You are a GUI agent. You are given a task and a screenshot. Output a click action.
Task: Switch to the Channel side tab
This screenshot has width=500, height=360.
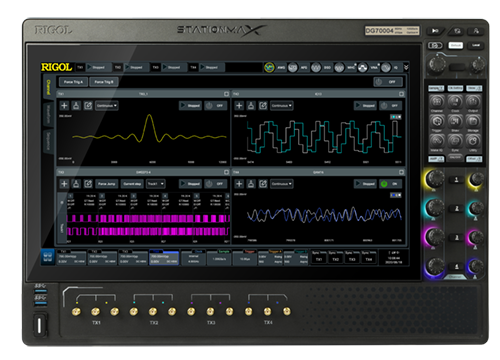(x=48, y=87)
